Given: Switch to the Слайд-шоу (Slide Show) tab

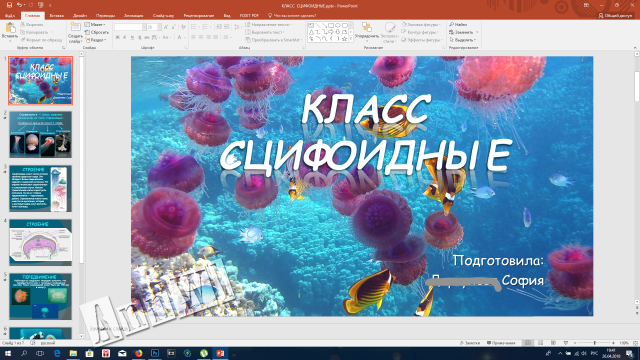Looking at the screenshot, I should click(163, 16).
